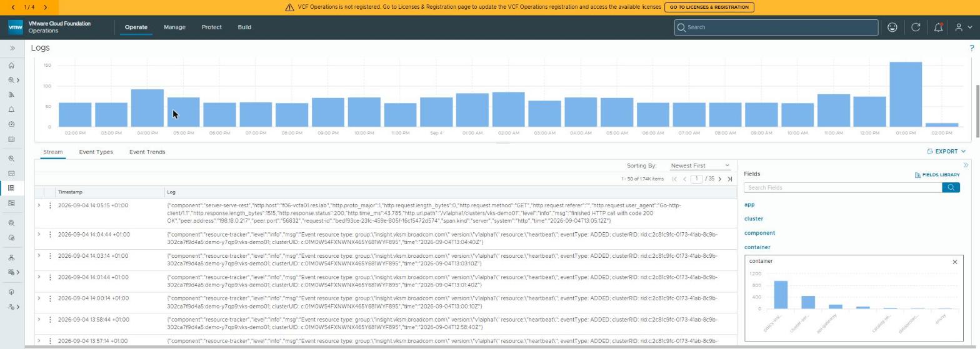The image size is (980, 349).
Task: Open the actions menu for the 13:58:44 log row
Action: (50, 320)
